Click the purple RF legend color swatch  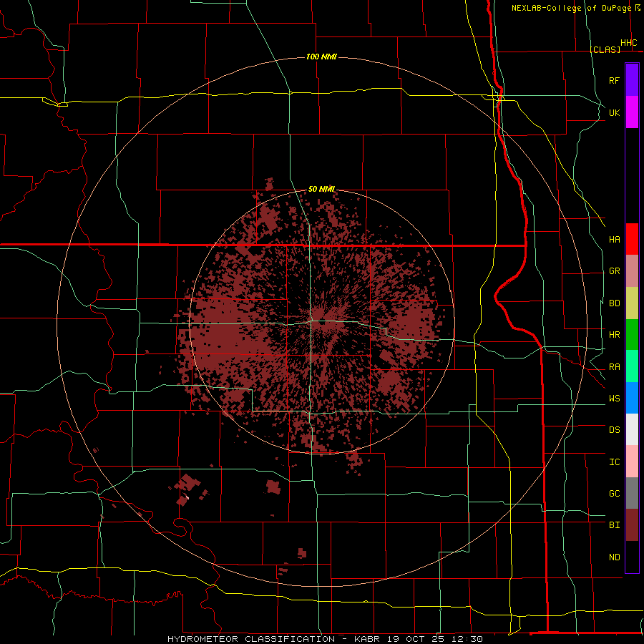[x=632, y=80]
